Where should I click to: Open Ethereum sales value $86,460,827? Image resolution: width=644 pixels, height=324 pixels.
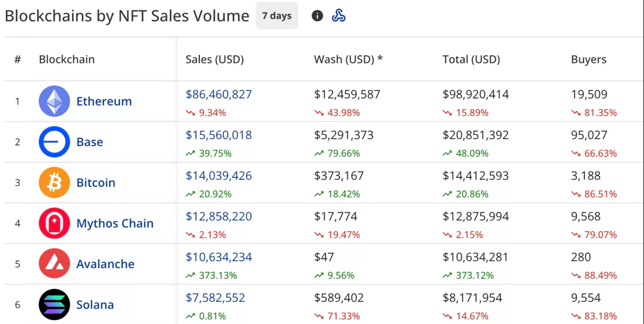tap(219, 94)
